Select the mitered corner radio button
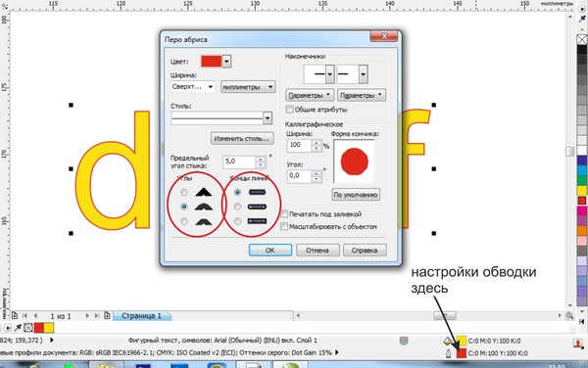The image size is (588, 368). [184, 192]
